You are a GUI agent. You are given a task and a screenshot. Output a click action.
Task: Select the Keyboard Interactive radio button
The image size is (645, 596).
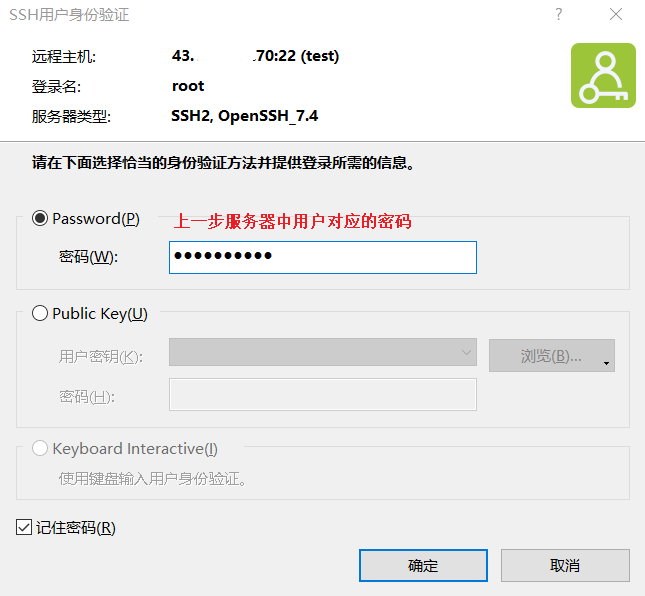tap(40, 448)
